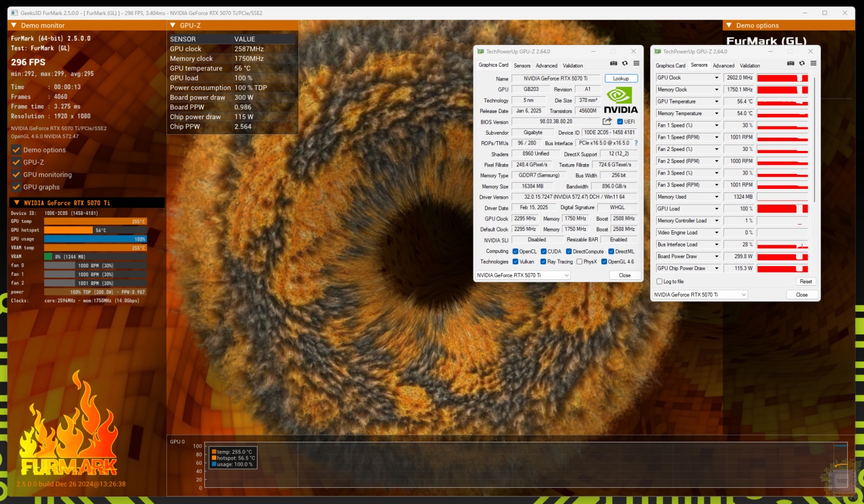Collapse the NVIDIA GeForce RTX 5070 Ti section

(17, 203)
